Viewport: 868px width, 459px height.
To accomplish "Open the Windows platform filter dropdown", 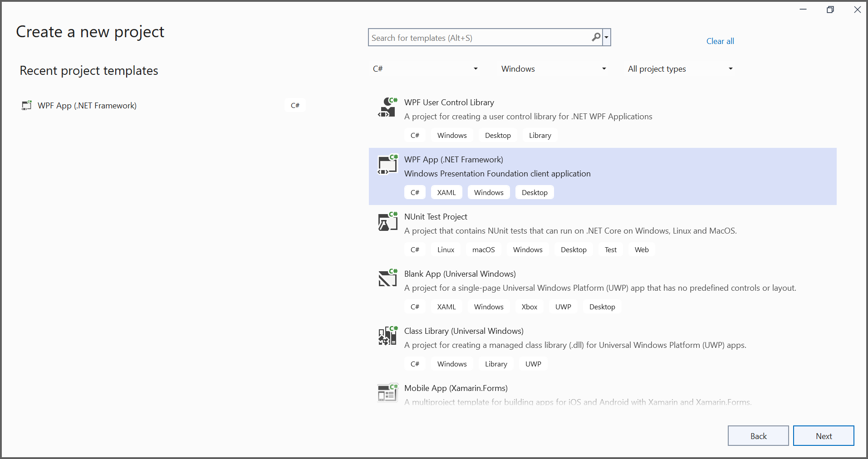I will pos(554,68).
